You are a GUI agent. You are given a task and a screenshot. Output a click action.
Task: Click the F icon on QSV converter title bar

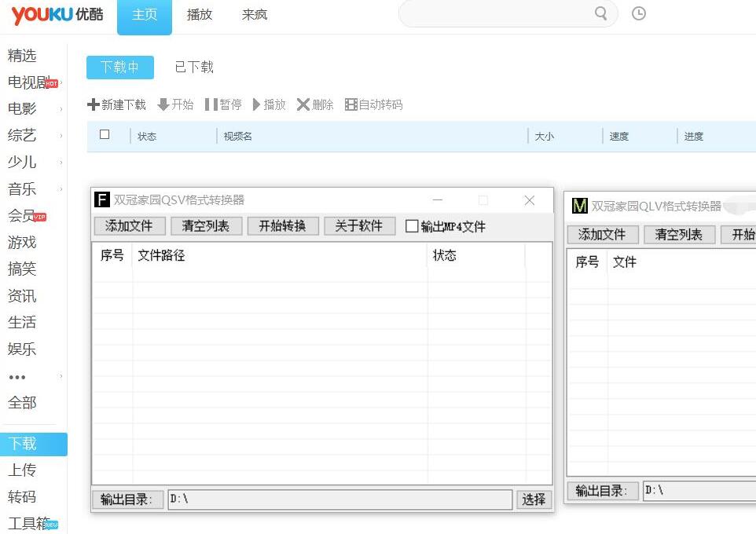tap(102, 199)
